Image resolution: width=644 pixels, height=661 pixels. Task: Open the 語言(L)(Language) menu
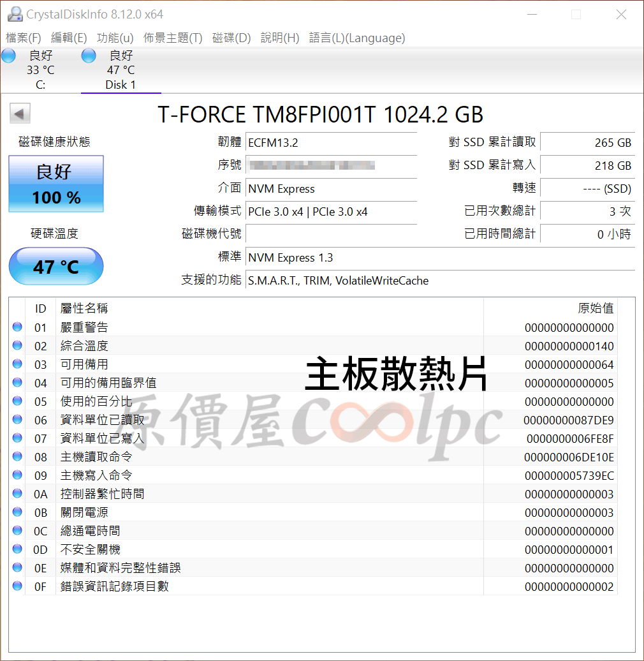(x=357, y=38)
